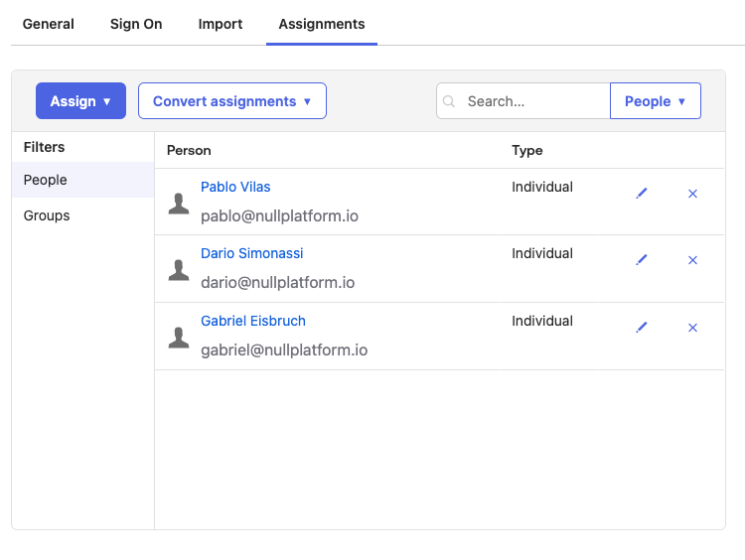Open Dario Simonassi profile link

252,253
